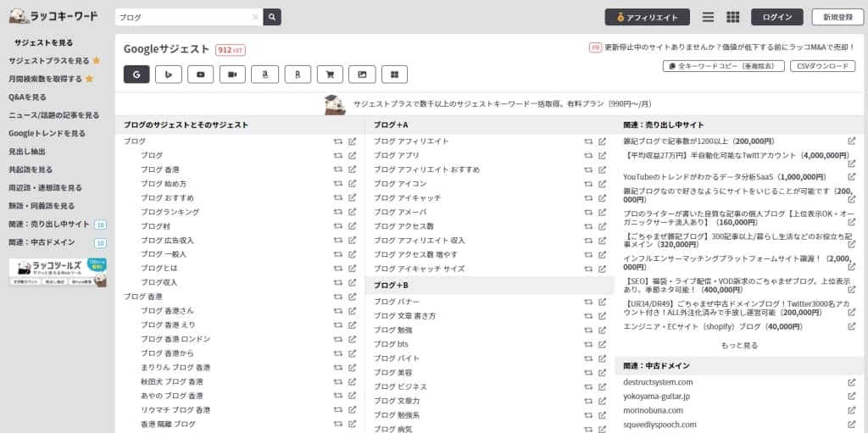The image size is (868, 433).
Task: Clear the search box with X
Action: [x=256, y=17]
